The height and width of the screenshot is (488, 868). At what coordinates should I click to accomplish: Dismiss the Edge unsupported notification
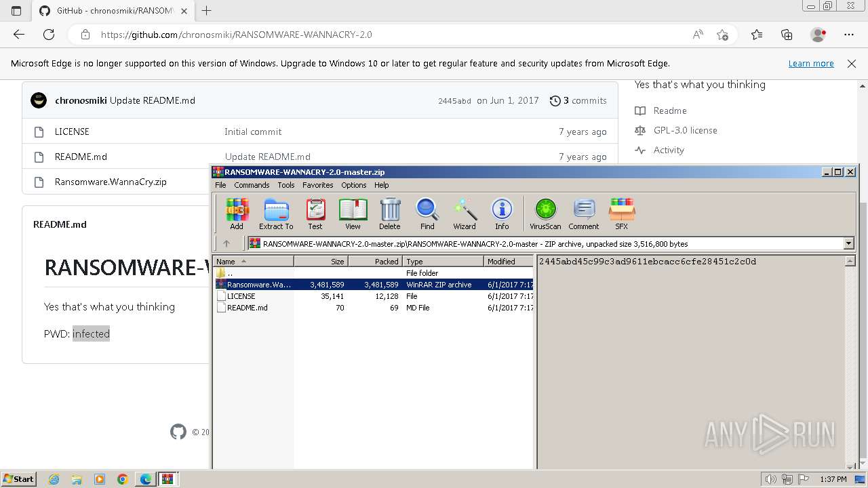pyautogui.click(x=852, y=63)
